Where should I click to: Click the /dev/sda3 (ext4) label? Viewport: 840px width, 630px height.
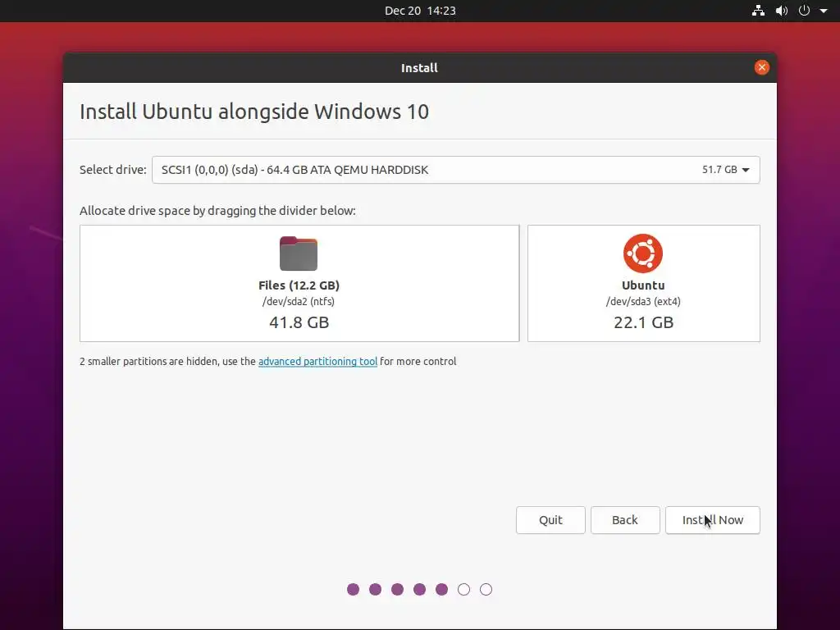click(x=643, y=302)
